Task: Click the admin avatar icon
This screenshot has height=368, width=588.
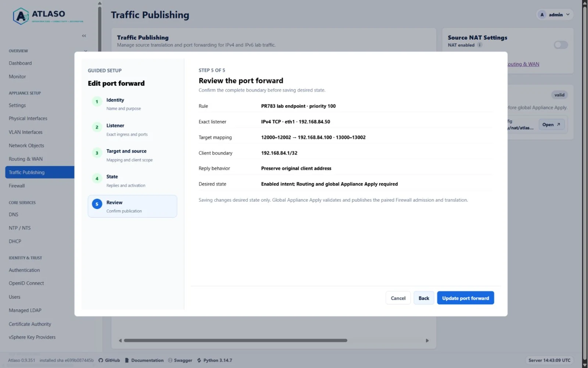Action: (x=542, y=15)
